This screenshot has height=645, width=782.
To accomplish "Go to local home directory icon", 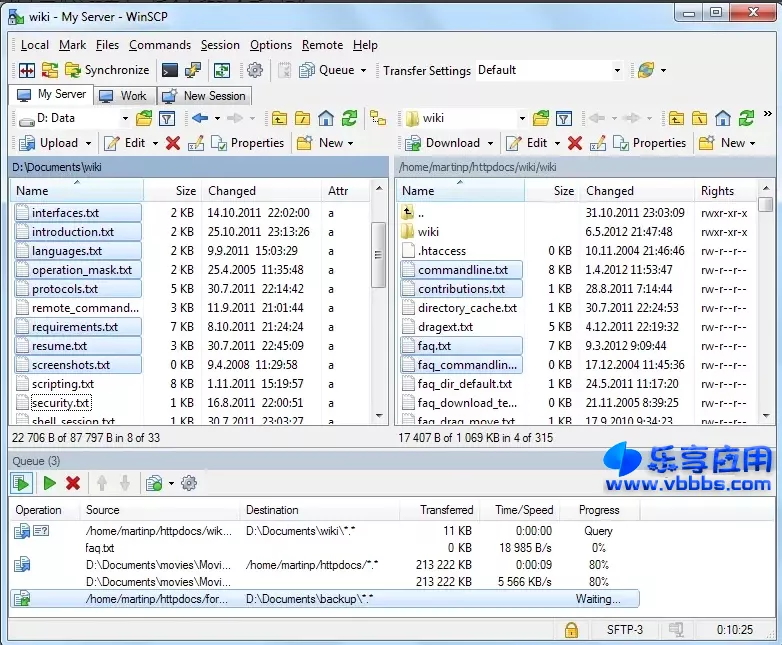I will (326, 119).
